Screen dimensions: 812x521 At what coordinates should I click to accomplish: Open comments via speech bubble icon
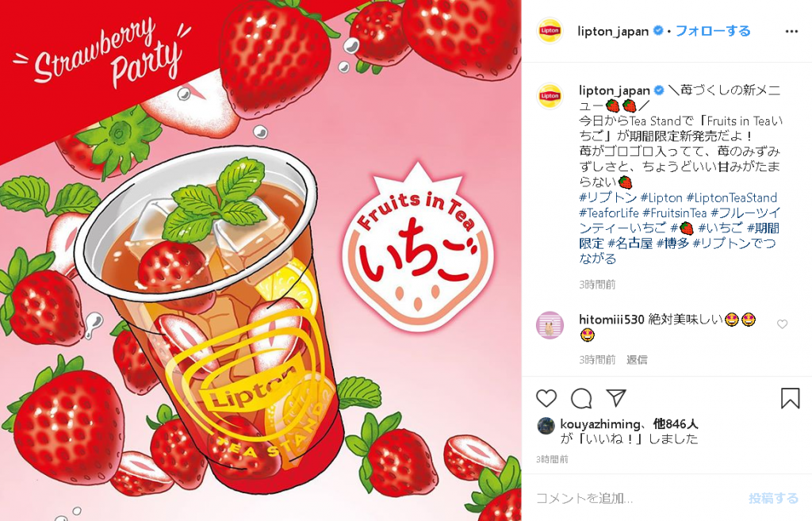[581, 398]
